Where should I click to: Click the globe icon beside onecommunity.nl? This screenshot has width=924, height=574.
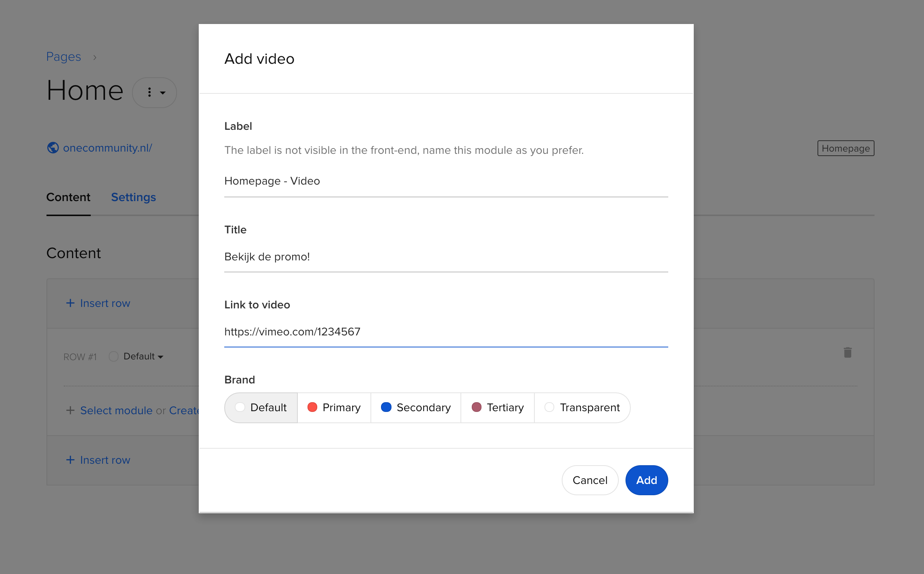[x=53, y=148]
